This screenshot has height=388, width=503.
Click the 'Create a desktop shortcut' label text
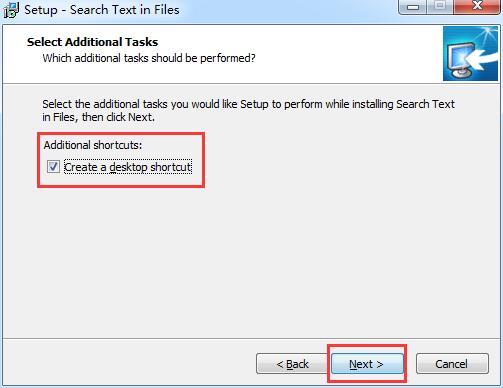[x=128, y=167]
